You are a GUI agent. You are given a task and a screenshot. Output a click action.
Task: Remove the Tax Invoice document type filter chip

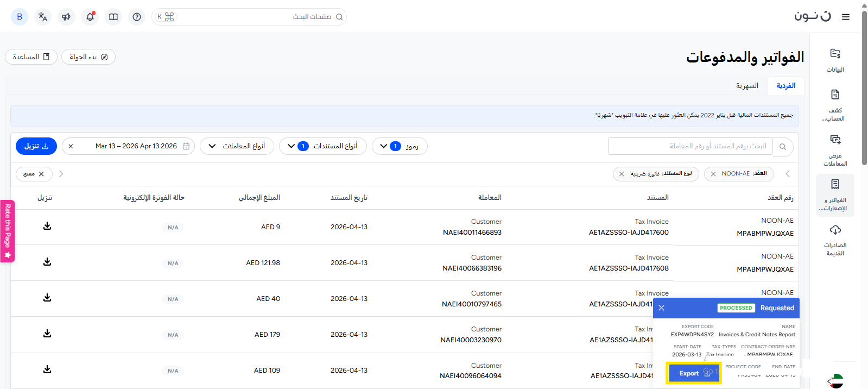point(622,174)
